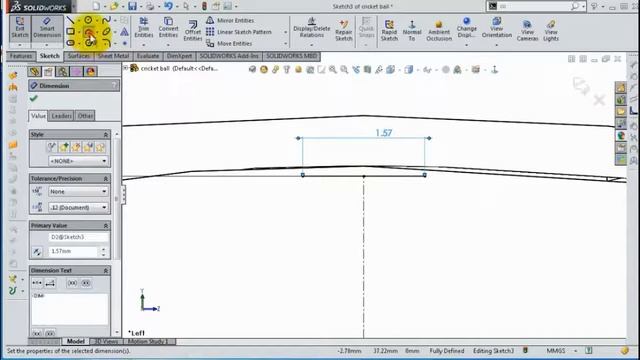Click the Convert Entities tool
Screen dimensions: 640x360
click(168, 27)
